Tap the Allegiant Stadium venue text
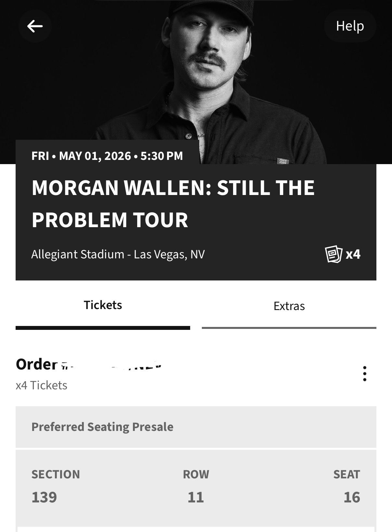The image size is (392, 532). coord(118,254)
